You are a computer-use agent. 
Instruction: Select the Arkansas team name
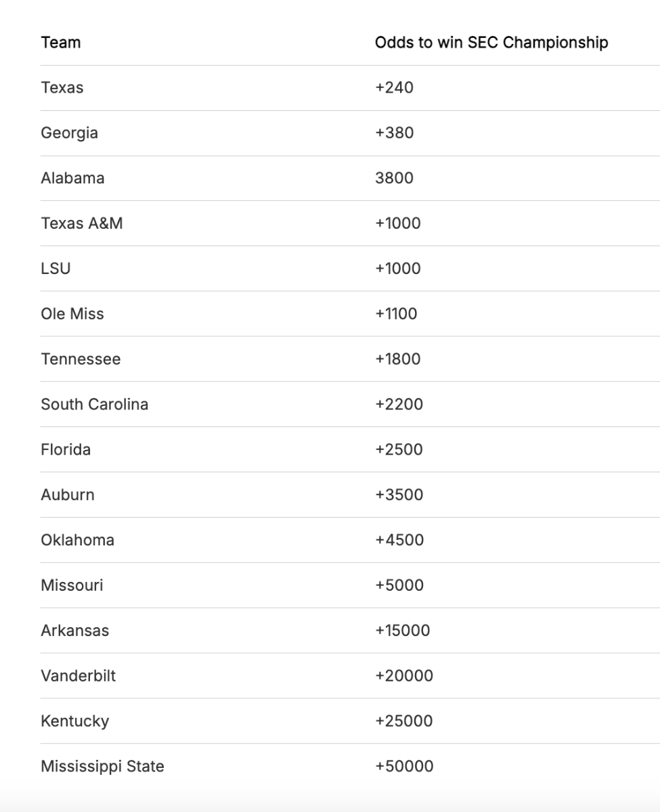click(x=74, y=631)
